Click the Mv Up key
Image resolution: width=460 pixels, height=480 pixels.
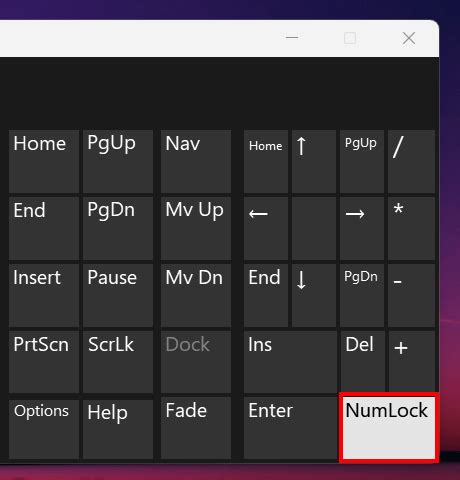click(196, 228)
